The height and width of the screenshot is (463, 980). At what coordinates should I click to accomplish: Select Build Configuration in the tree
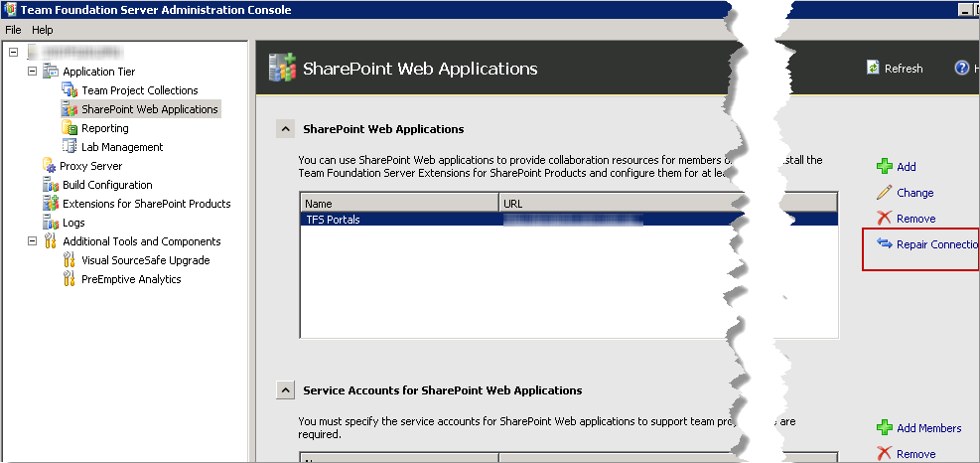(107, 185)
